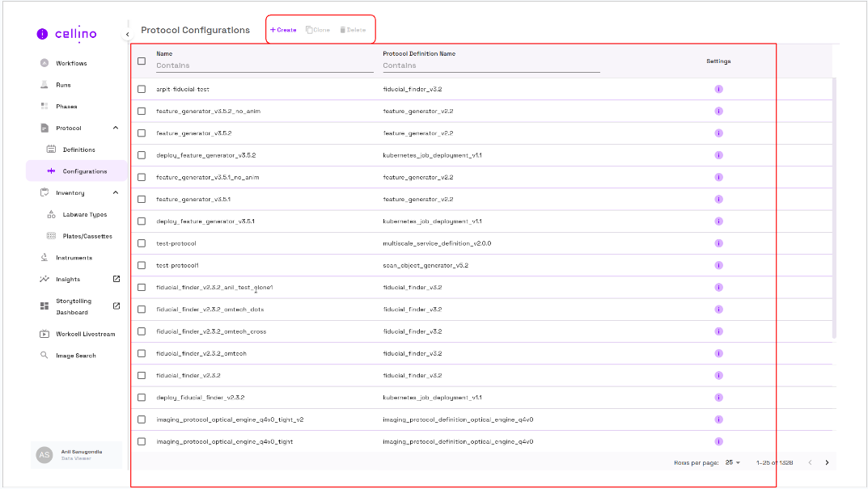Open Storytelling Dashboard external link icon
This screenshot has width=868, height=489.
coord(116,306)
